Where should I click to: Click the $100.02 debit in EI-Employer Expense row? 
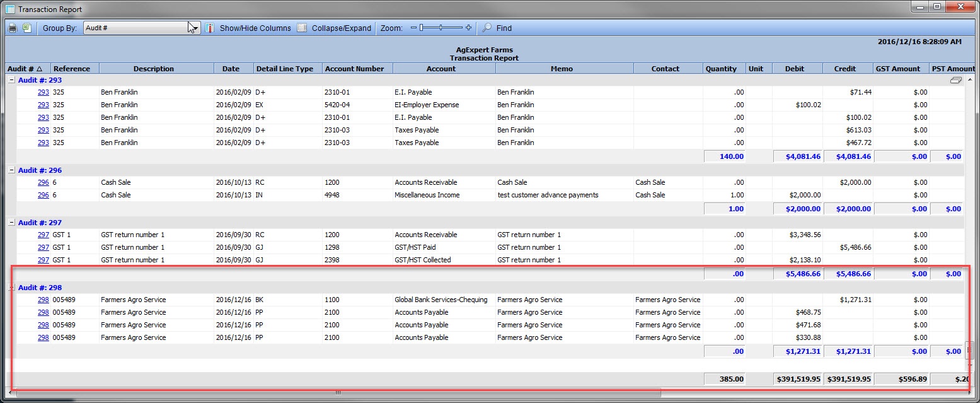coord(809,105)
